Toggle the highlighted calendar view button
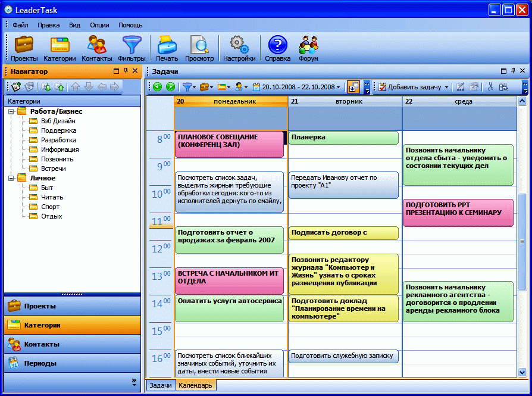Screen dimensions: 532x396 click(353, 87)
